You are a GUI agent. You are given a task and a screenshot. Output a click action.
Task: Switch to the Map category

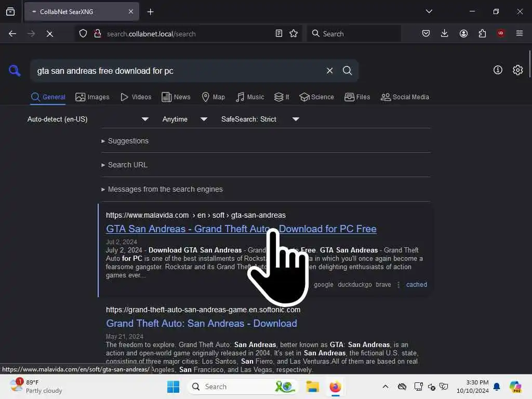(x=213, y=97)
